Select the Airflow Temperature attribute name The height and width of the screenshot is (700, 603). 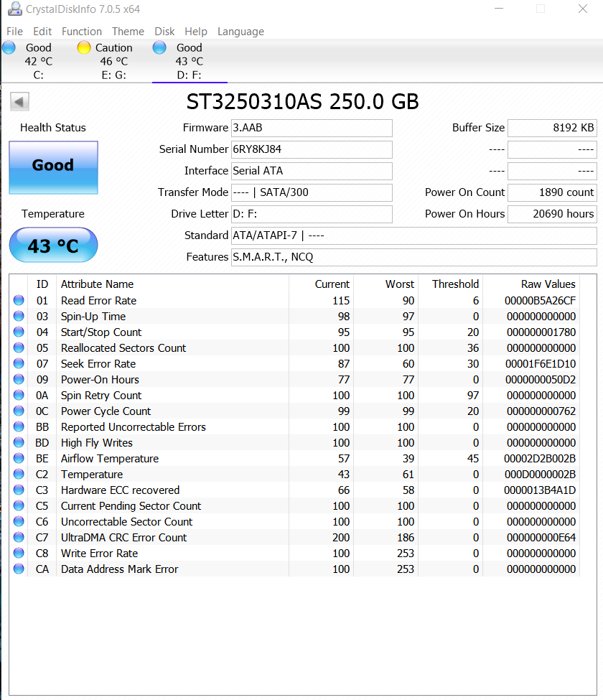point(110,459)
